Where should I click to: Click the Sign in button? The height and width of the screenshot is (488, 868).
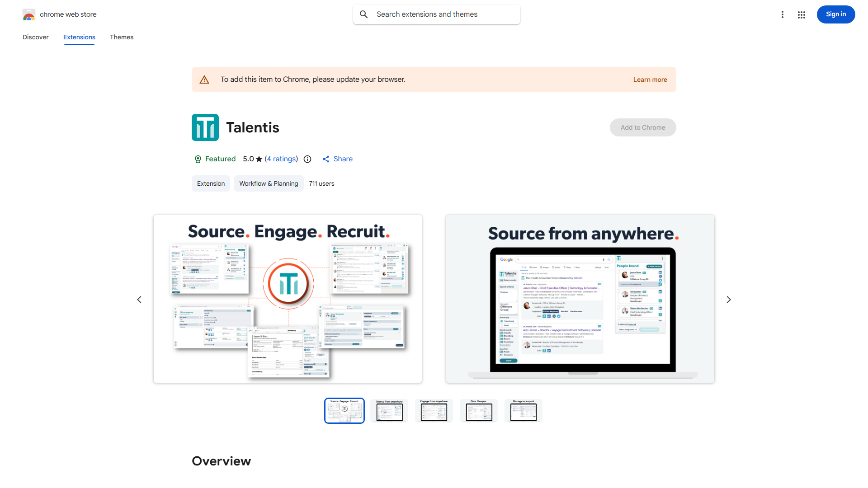(x=835, y=14)
